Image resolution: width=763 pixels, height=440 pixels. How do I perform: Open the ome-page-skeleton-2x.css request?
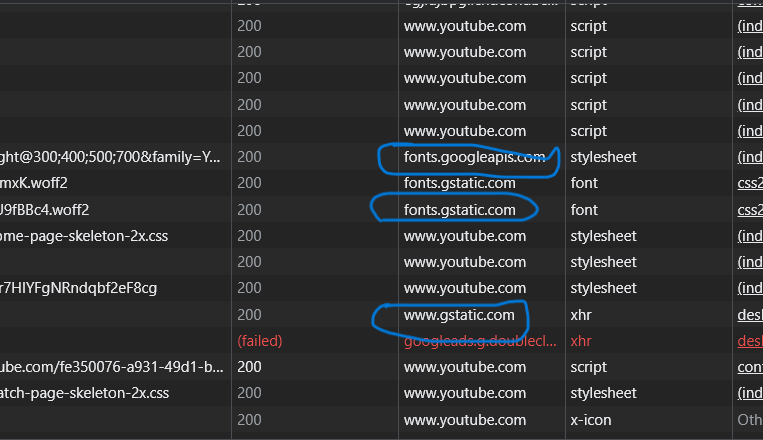[x=84, y=236]
